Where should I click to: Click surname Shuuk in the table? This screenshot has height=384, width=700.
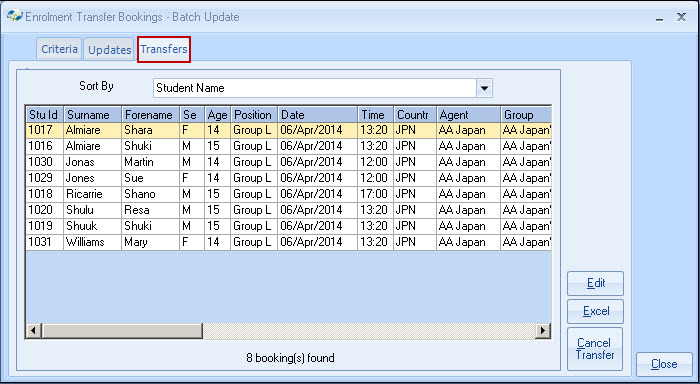(92, 226)
